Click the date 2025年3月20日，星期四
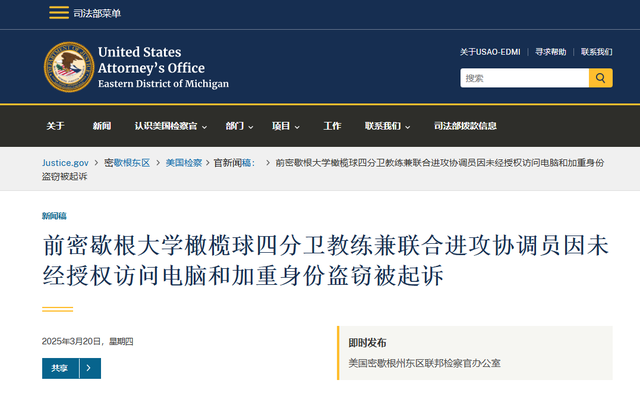This screenshot has width=640, height=405. 87,341
